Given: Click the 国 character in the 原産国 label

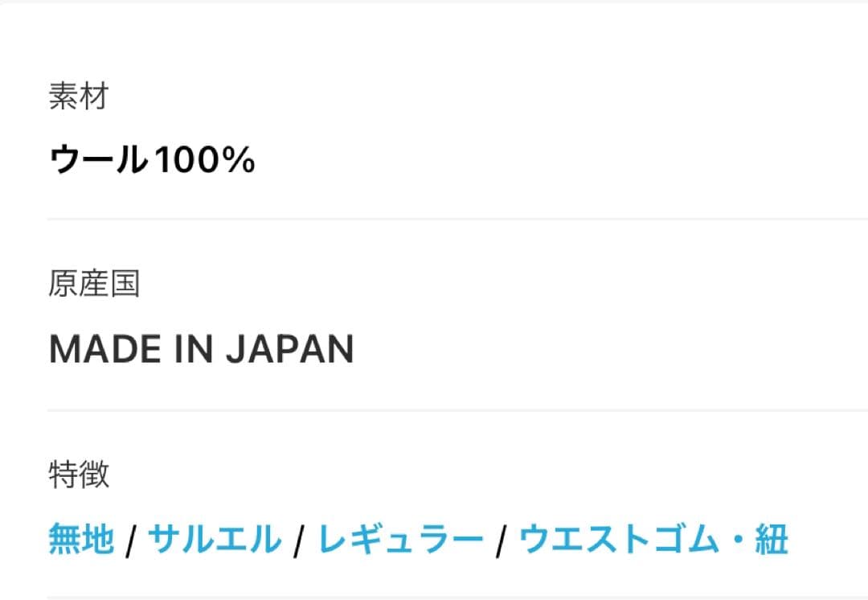Looking at the screenshot, I should (x=125, y=284).
